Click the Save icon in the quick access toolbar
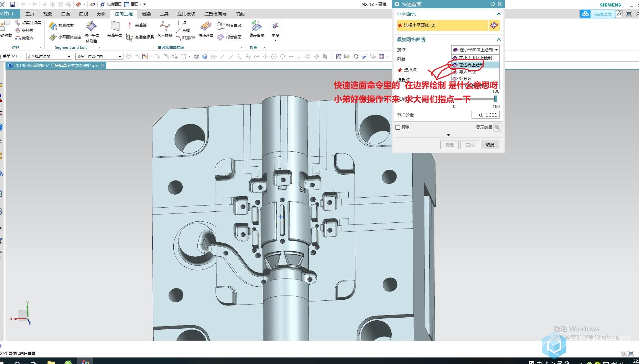The width and height of the screenshot is (639, 364). point(13,4)
